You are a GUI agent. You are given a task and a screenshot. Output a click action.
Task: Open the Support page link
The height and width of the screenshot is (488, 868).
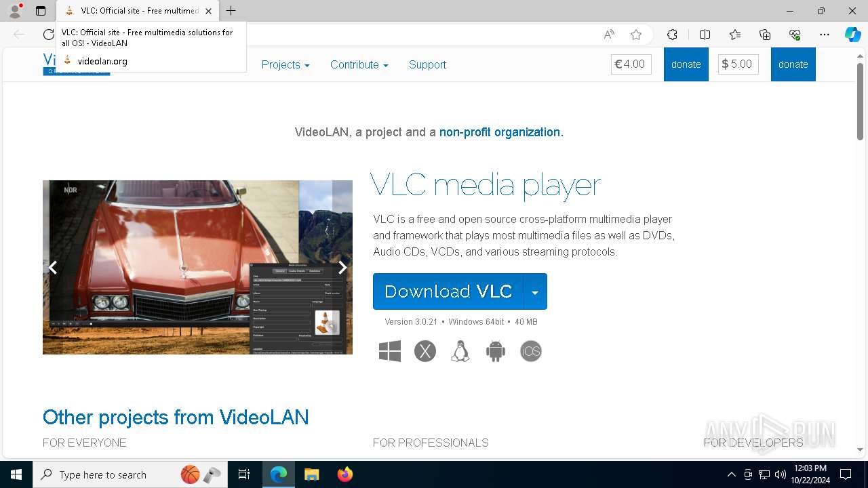click(x=427, y=64)
